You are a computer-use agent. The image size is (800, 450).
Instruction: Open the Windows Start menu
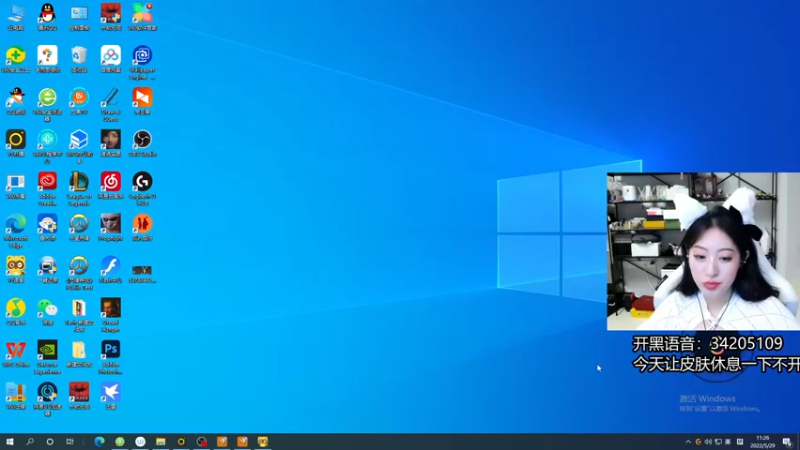pyautogui.click(x=10, y=441)
